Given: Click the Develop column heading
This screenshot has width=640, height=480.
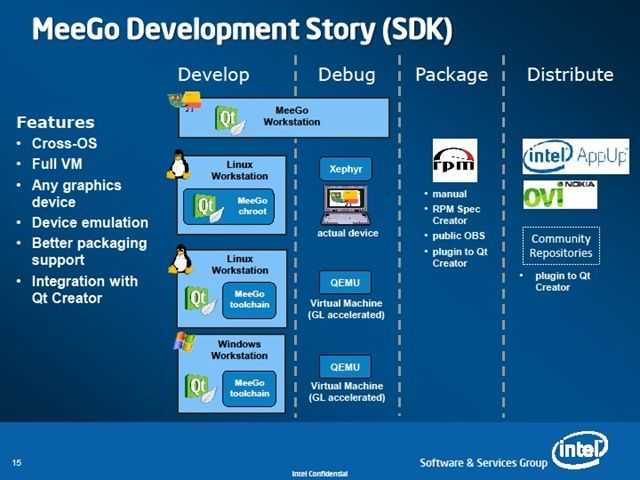Looking at the screenshot, I should (213, 75).
